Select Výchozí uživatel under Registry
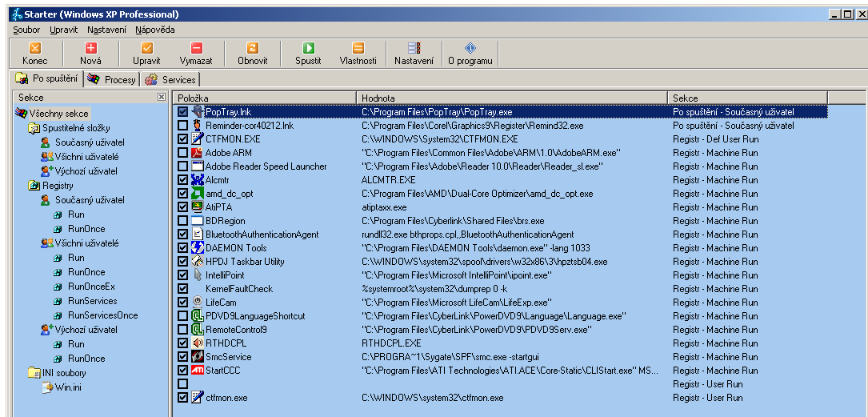The image size is (868, 417). (86, 330)
